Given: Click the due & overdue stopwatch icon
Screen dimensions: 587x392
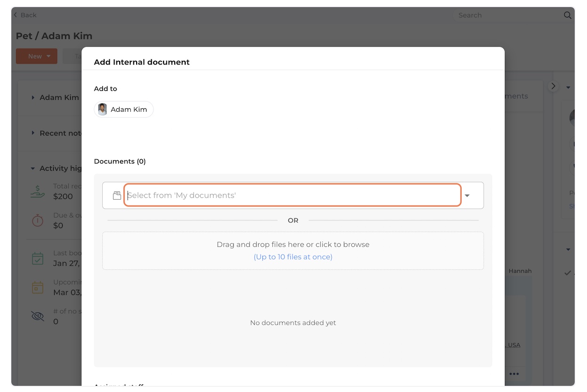Looking at the screenshot, I should (38, 220).
